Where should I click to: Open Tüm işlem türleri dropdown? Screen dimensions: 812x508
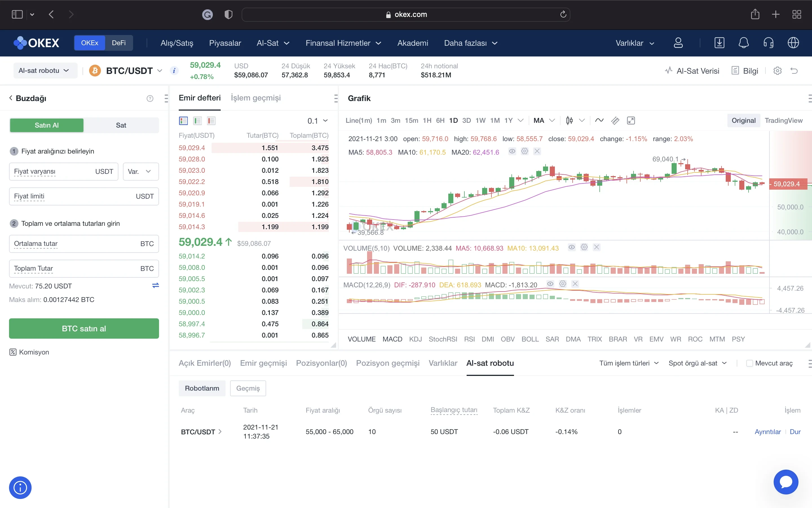click(x=629, y=363)
